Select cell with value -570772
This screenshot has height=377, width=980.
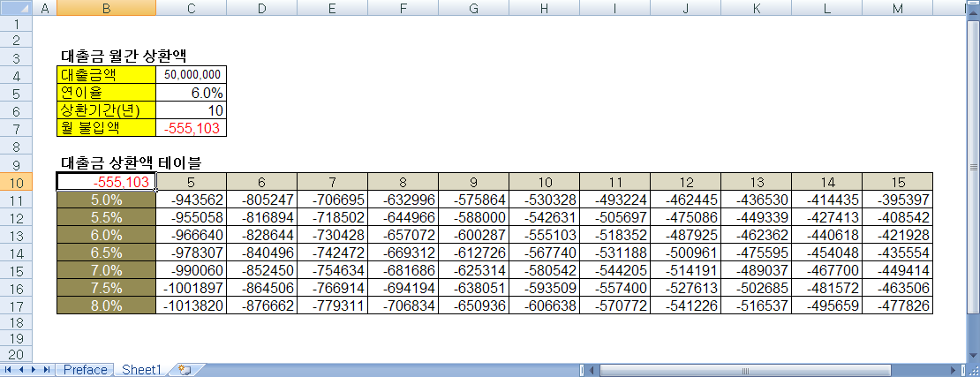pyautogui.click(x=615, y=305)
